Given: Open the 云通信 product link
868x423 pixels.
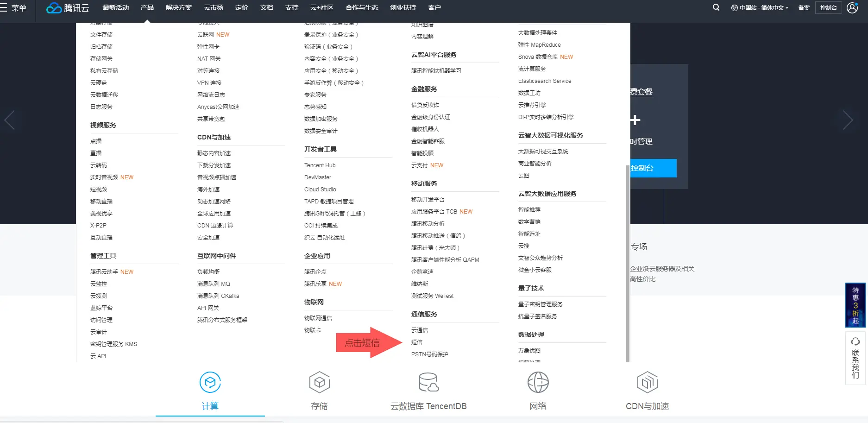Looking at the screenshot, I should click(x=420, y=330).
